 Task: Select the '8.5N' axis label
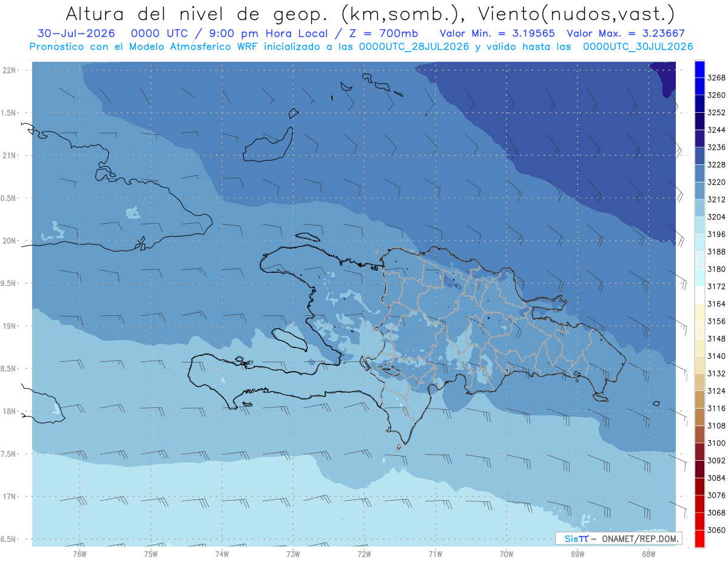[x=9, y=369]
